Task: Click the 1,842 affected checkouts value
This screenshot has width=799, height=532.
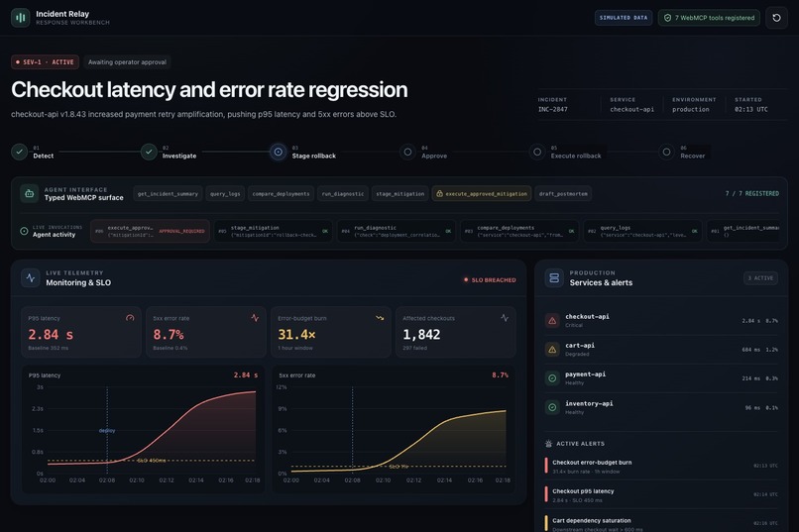Action: pos(421,335)
